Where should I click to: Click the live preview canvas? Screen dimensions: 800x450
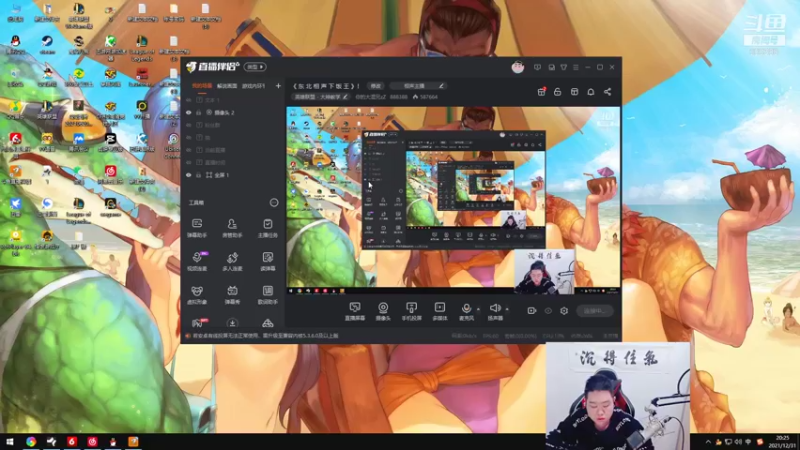pyautogui.click(x=453, y=200)
